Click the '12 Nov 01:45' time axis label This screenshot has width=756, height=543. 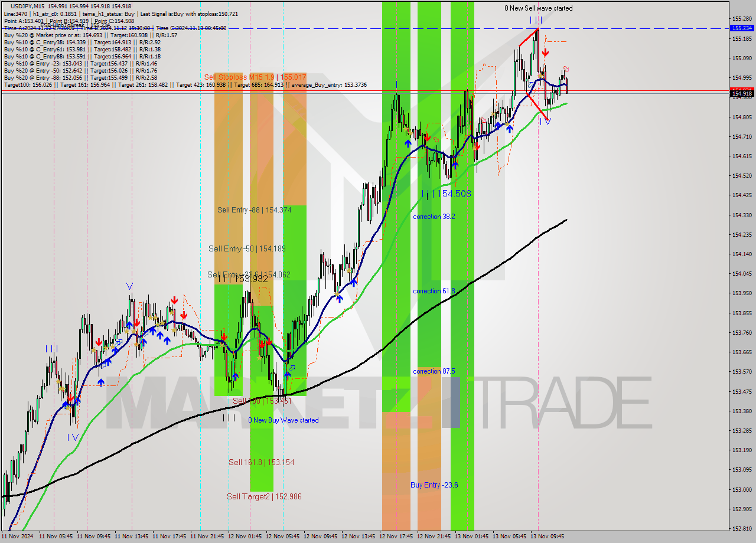(245, 537)
